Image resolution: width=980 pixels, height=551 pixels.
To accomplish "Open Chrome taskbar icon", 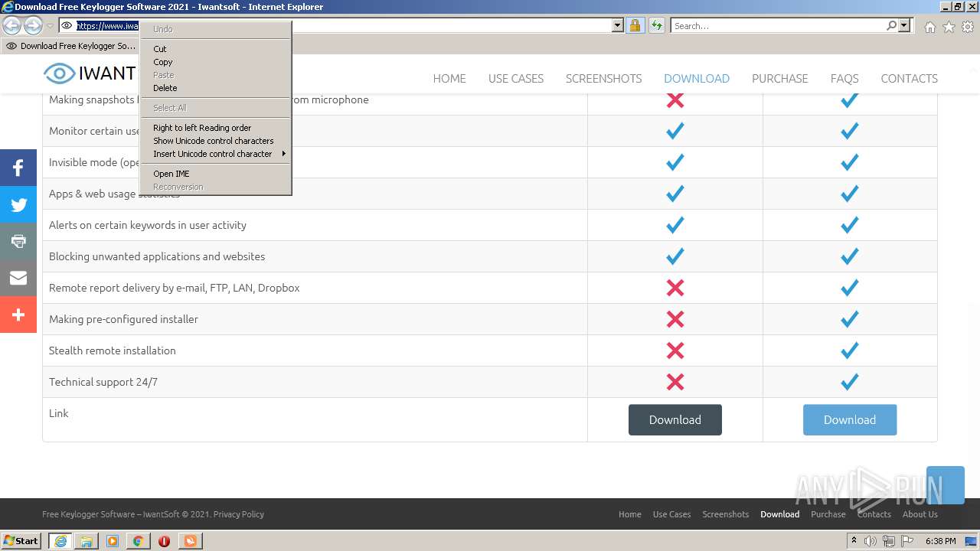I will click(x=138, y=541).
